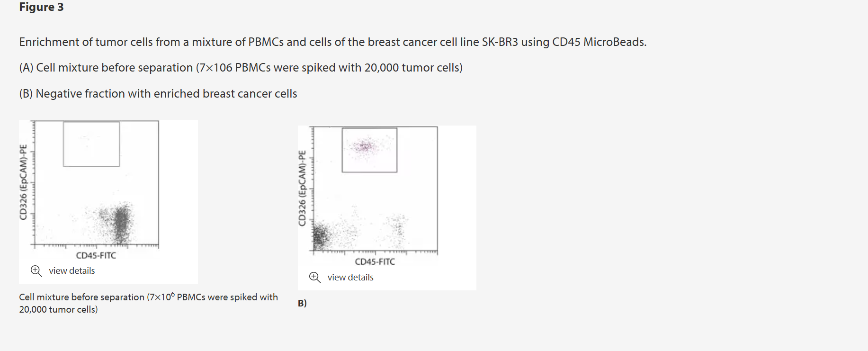The image size is (868, 351).
Task: Click the "Figure 3" heading
Action: [41, 7]
